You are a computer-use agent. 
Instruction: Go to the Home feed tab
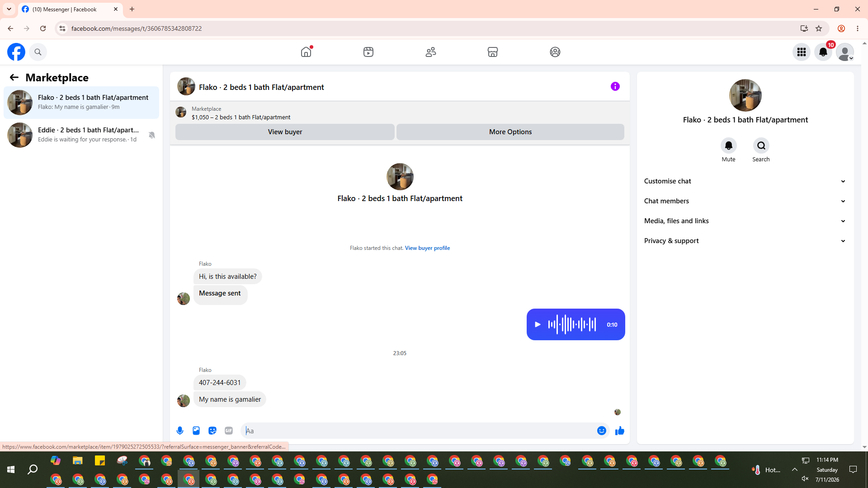(306, 52)
